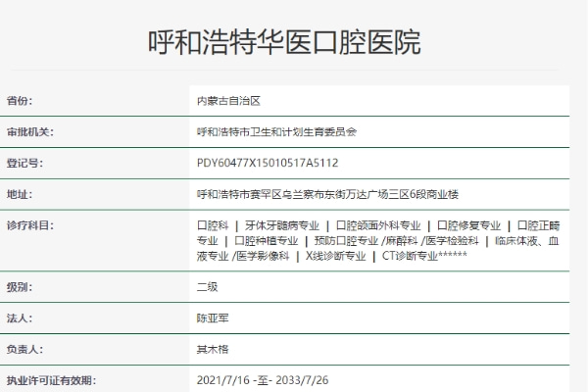The image size is (588, 392).
Task: Click 牙体牙髓病专业 in the department list
Action: pos(281,225)
